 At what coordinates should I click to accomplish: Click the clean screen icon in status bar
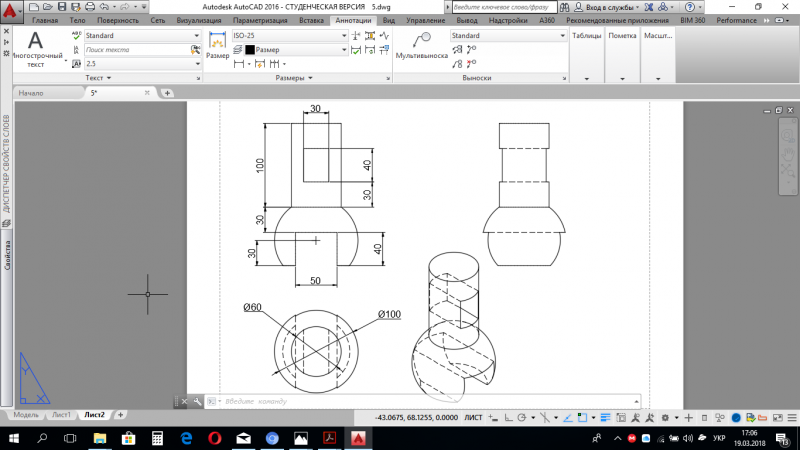click(778, 417)
